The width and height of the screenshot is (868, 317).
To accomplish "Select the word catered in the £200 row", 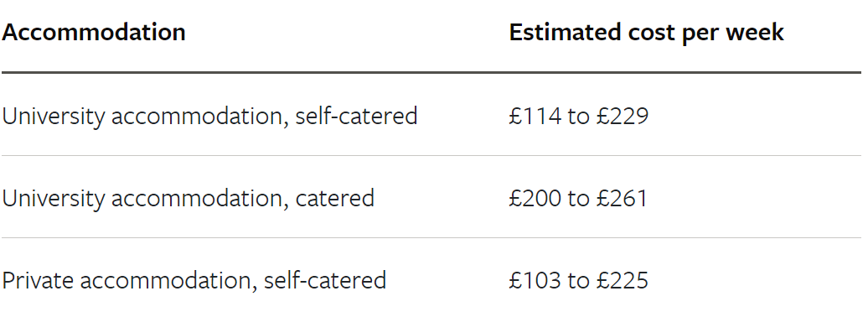I will pos(334,199).
